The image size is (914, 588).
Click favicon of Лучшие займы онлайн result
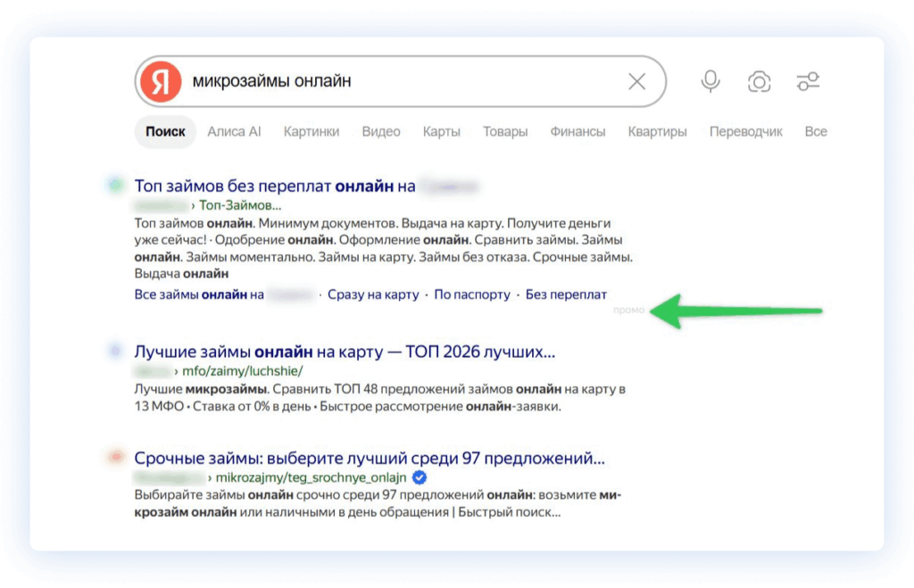click(x=115, y=351)
